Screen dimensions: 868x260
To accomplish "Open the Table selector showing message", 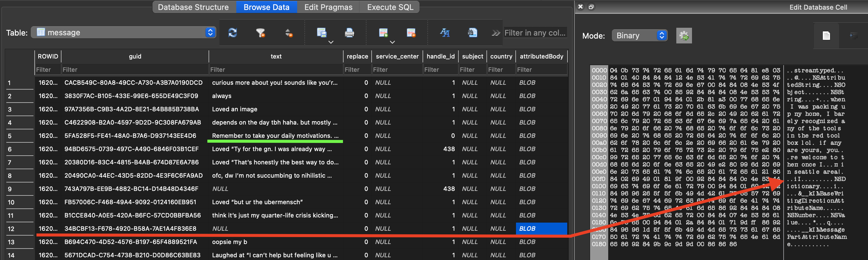I will tap(123, 32).
